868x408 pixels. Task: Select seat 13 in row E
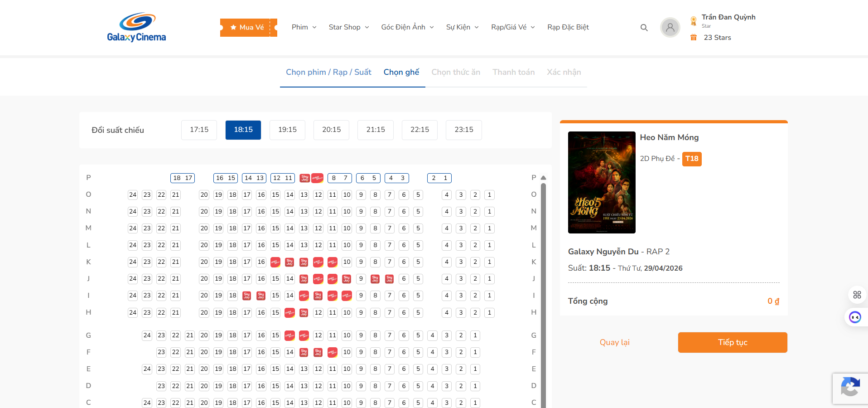[304, 369]
